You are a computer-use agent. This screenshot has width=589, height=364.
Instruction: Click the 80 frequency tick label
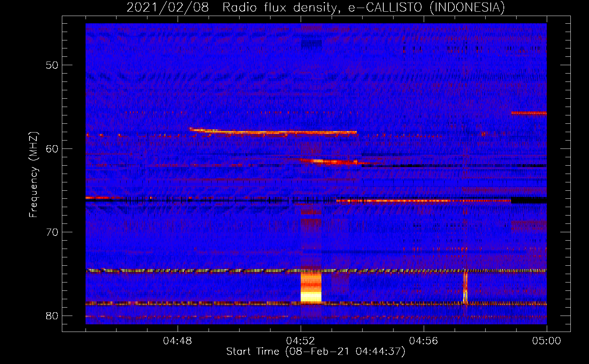point(52,316)
